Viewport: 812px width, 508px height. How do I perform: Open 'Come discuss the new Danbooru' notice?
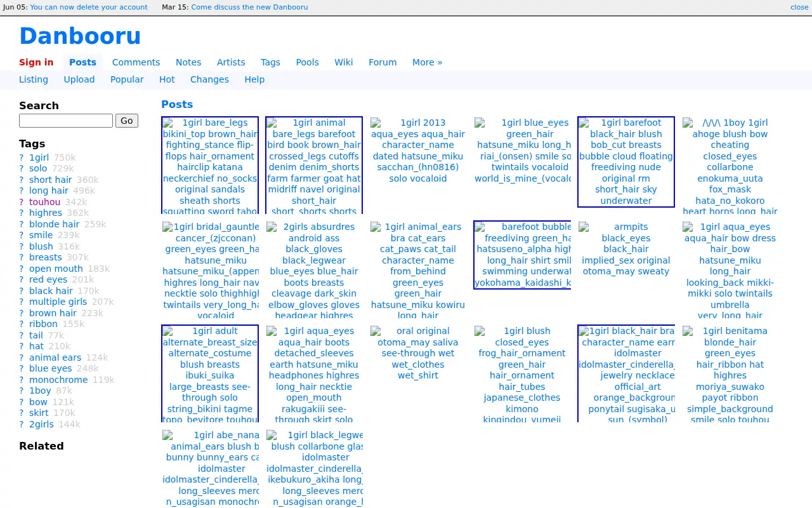[x=249, y=7]
